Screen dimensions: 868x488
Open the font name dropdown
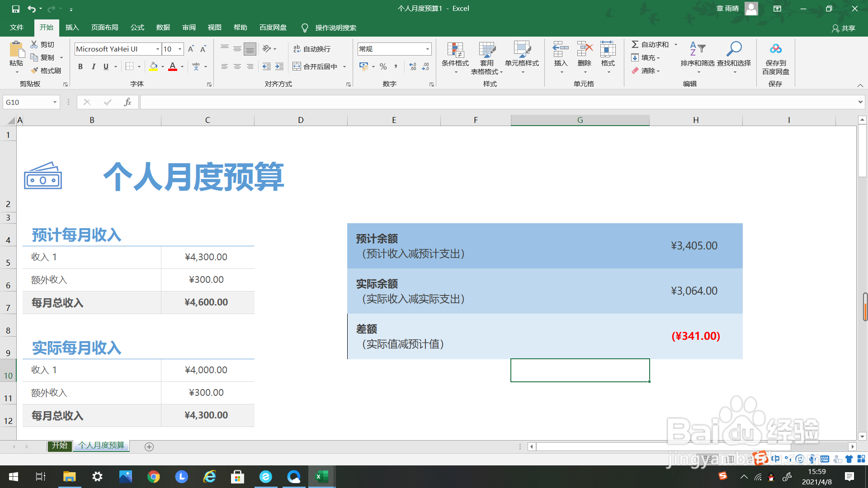coord(158,49)
